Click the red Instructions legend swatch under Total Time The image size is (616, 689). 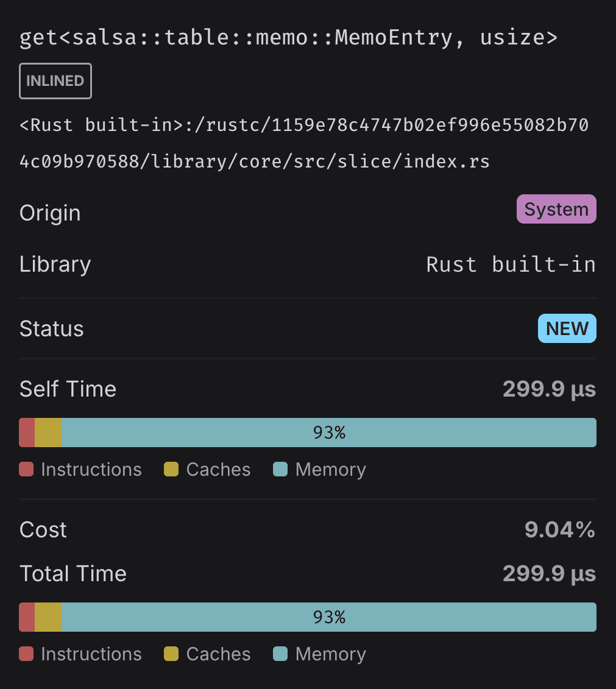click(x=26, y=654)
